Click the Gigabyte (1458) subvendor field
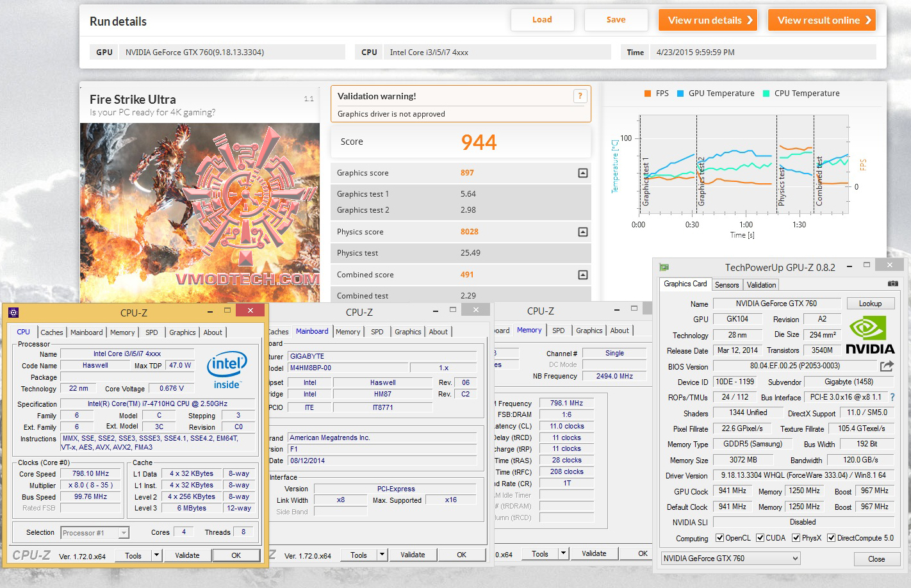This screenshot has height=588, width=911. point(848,382)
